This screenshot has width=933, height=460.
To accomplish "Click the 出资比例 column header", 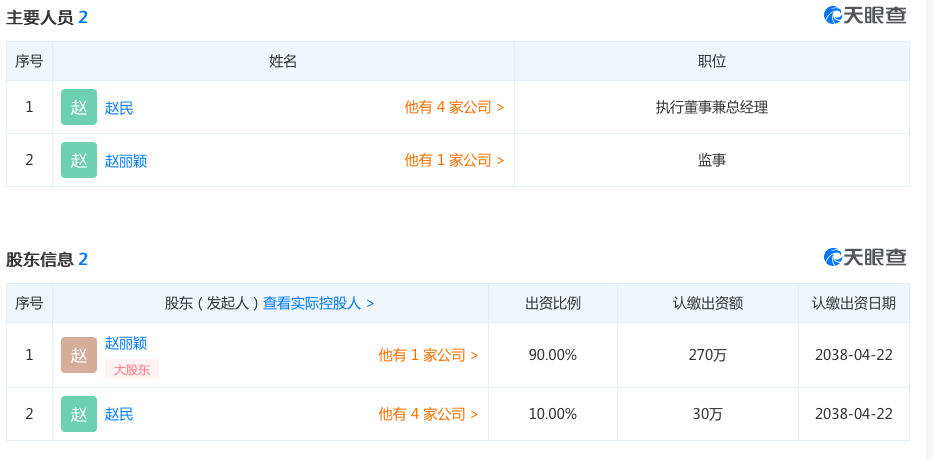I will [x=553, y=303].
